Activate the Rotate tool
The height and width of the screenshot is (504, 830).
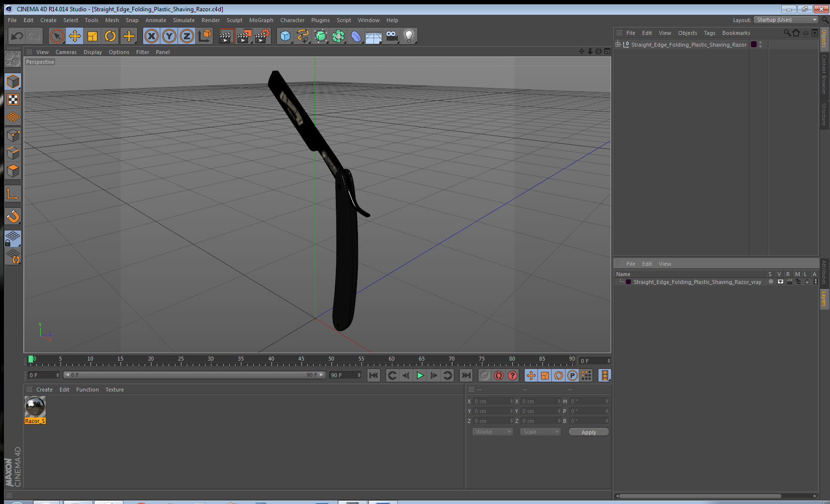click(x=110, y=36)
